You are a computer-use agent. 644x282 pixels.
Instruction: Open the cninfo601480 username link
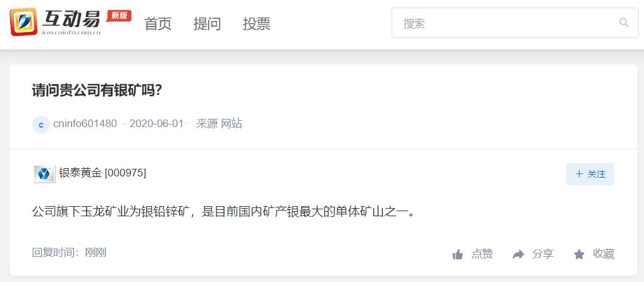[85, 123]
